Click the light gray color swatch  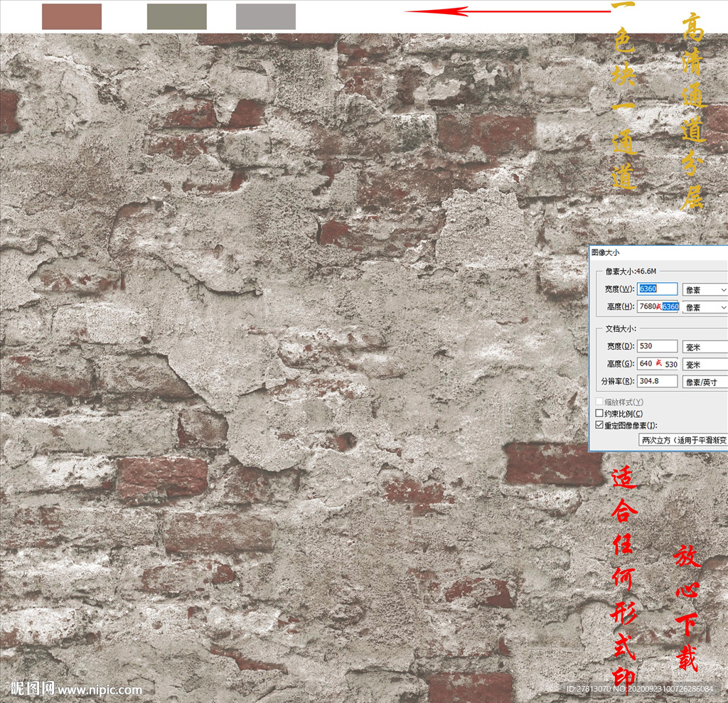266,17
